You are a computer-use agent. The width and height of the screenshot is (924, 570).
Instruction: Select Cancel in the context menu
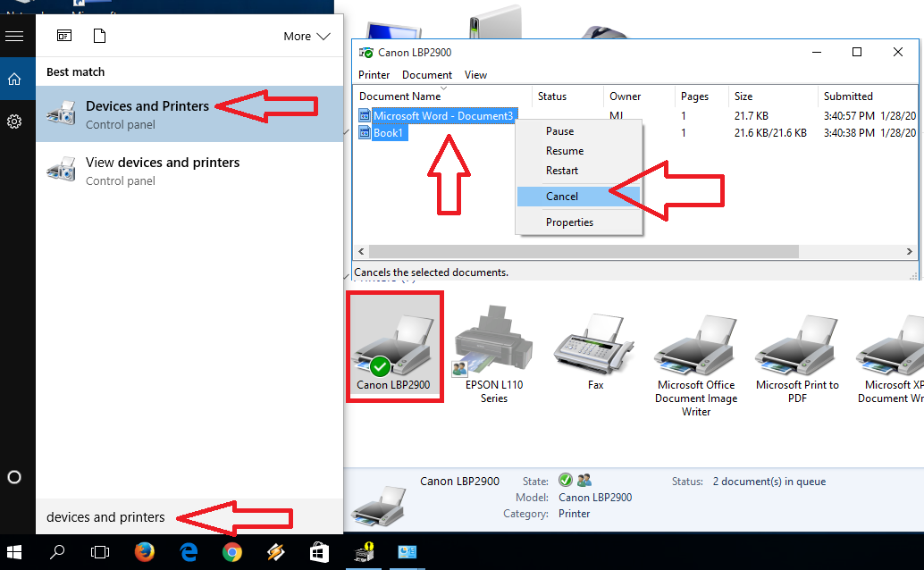[x=562, y=197]
